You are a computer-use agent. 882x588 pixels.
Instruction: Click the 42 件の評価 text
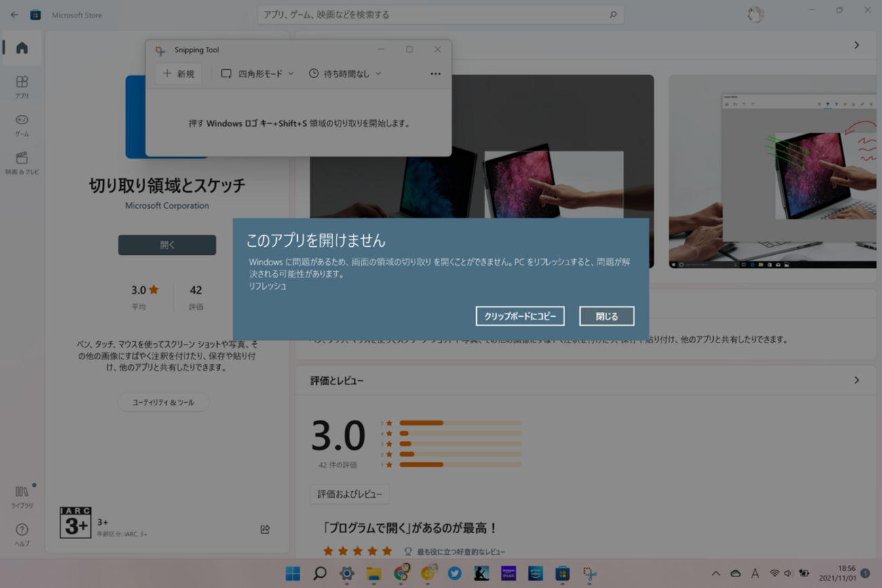(x=337, y=465)
